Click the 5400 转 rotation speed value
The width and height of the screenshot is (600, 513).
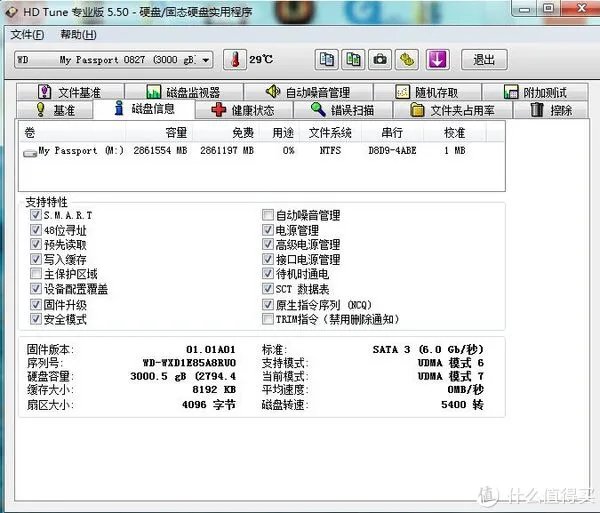(462, 404)
